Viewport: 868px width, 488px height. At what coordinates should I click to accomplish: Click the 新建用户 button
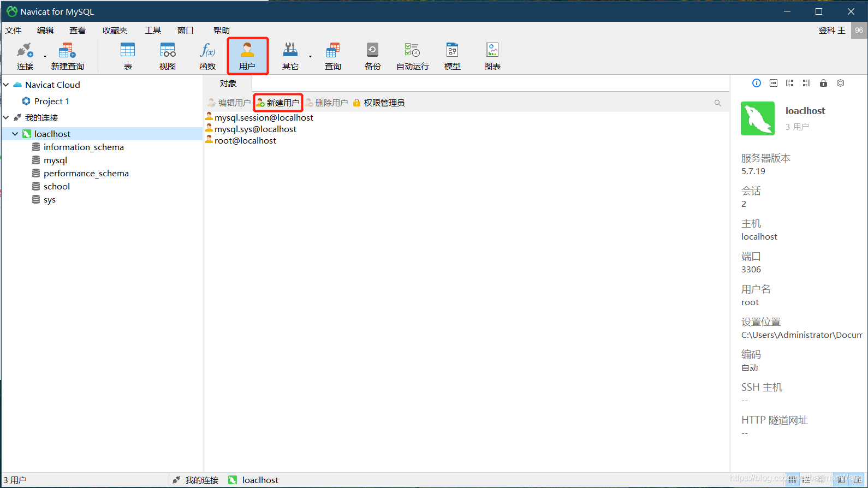tap(278, 103)
